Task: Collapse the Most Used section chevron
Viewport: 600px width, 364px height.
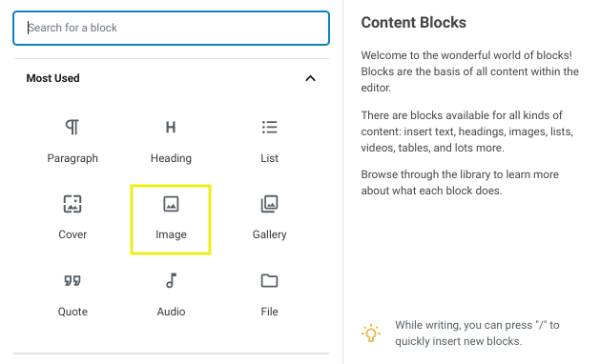Action: coord(310,78)
